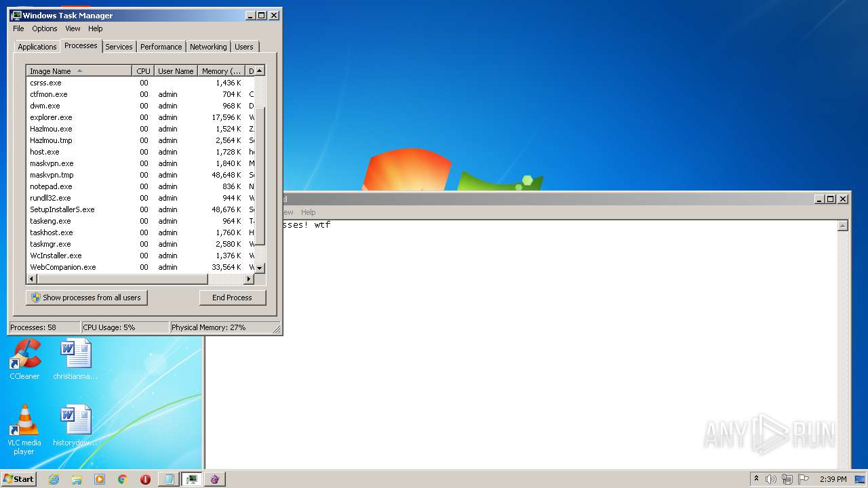Switch to the Applications tab
868x488 pixels.
tap(37, 47)
